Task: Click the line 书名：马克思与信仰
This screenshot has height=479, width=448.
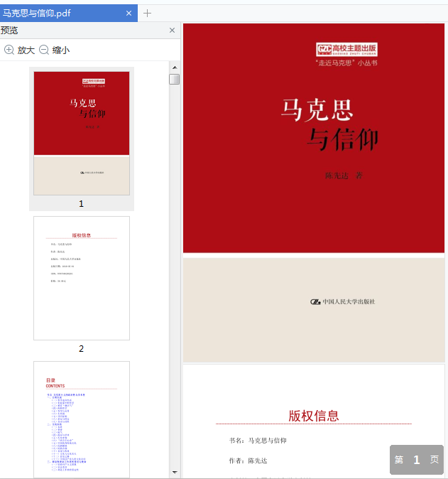Action: pyautogui.click(x=258, y=440)
